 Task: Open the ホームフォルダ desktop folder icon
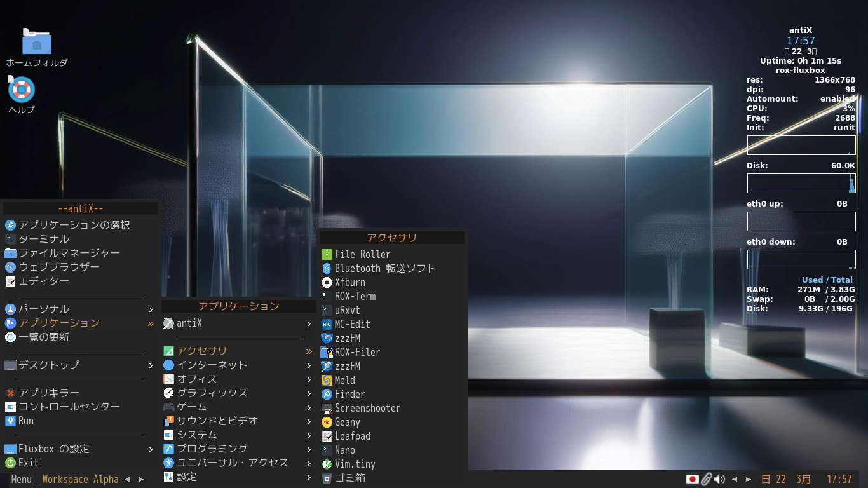37,41
